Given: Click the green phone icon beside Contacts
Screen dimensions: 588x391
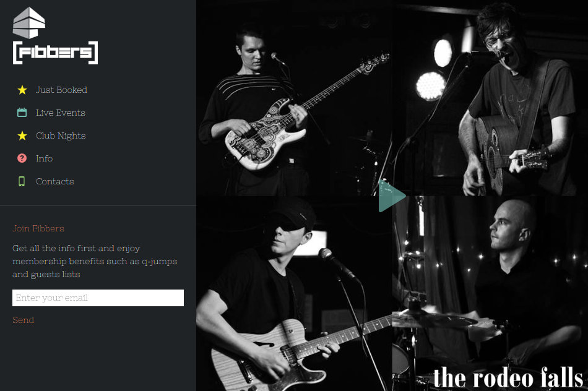Looking at the screenshot, I should tap(22, 181).
